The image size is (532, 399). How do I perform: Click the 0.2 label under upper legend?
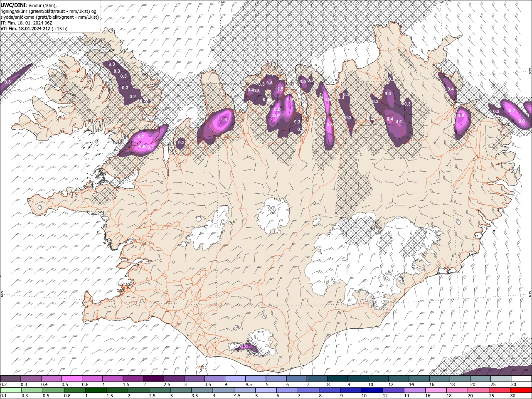point(3,384)
